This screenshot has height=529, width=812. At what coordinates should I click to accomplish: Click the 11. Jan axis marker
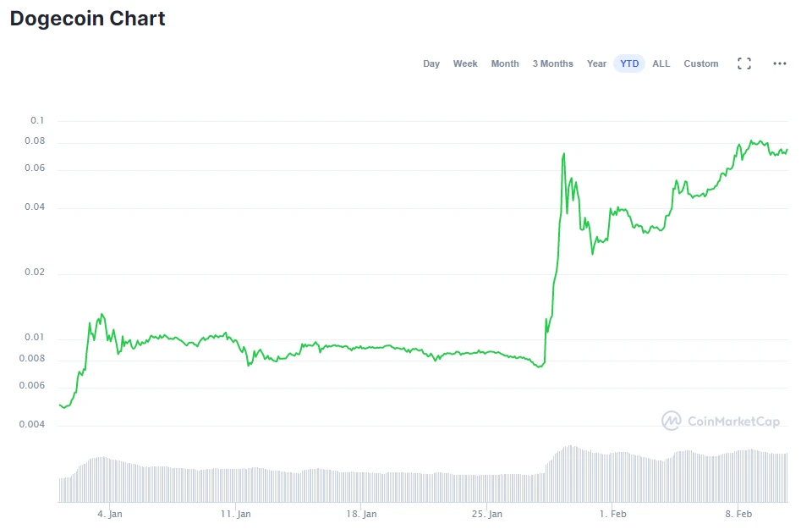point(236,514)
